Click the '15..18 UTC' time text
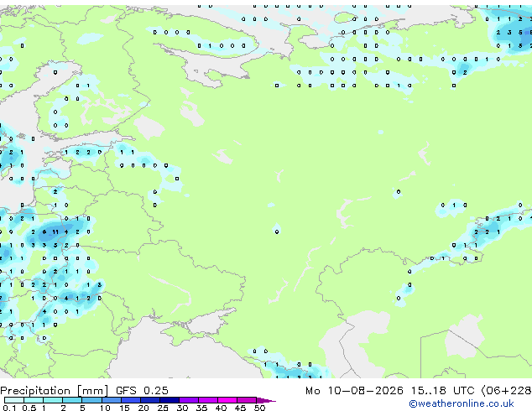 (x=442, y=390)
